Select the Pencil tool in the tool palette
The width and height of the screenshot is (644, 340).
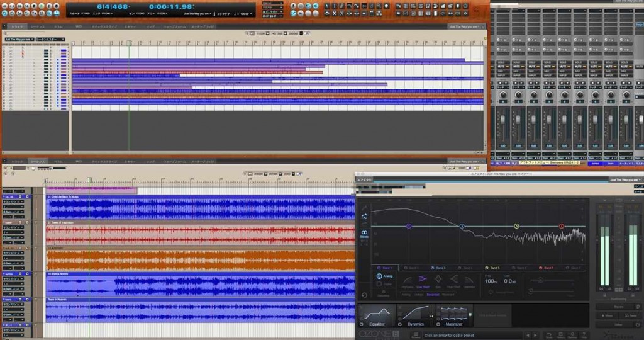[342, 6]
